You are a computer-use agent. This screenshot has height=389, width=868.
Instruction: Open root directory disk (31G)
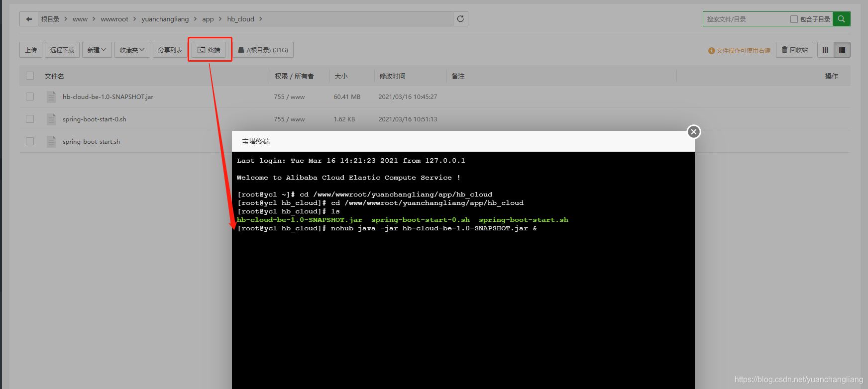(263, 50)
